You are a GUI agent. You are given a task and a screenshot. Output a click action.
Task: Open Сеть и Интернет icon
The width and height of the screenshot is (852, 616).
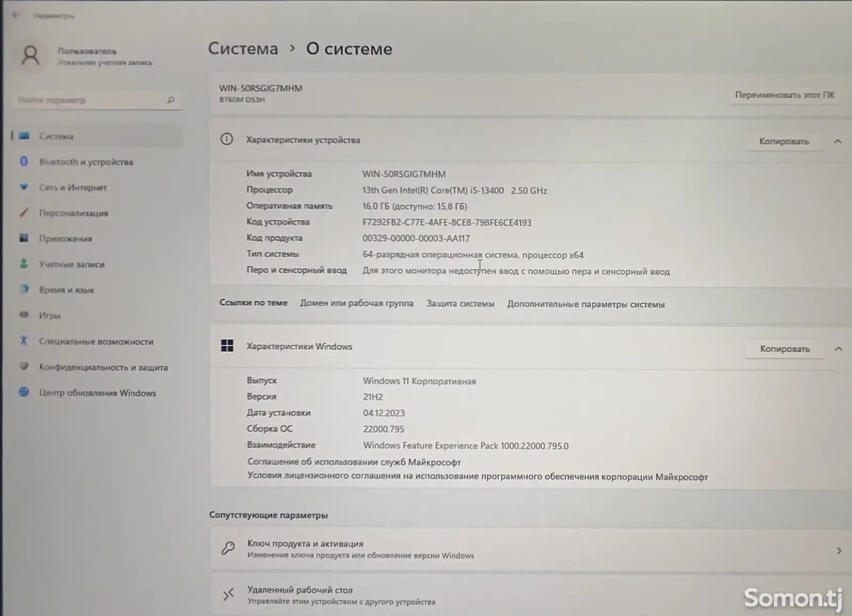pyautogui.click(x=24, y=187)
